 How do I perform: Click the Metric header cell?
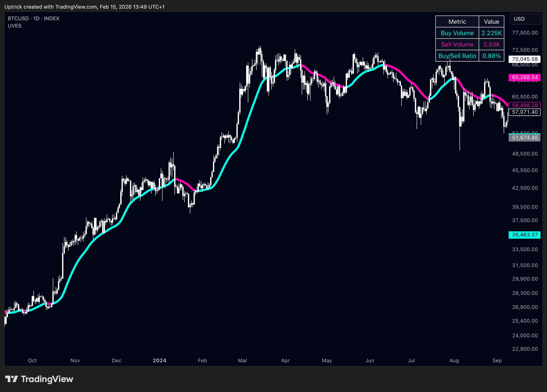point(457,22)
